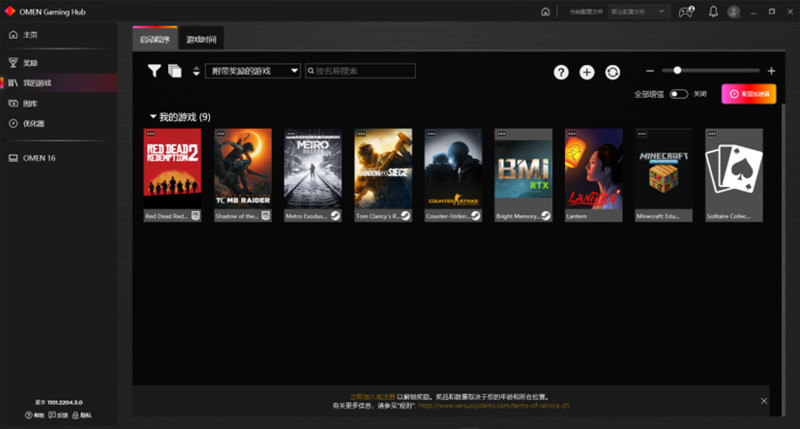
Task: Focus the search by name field
Action: tap(360, 71)
